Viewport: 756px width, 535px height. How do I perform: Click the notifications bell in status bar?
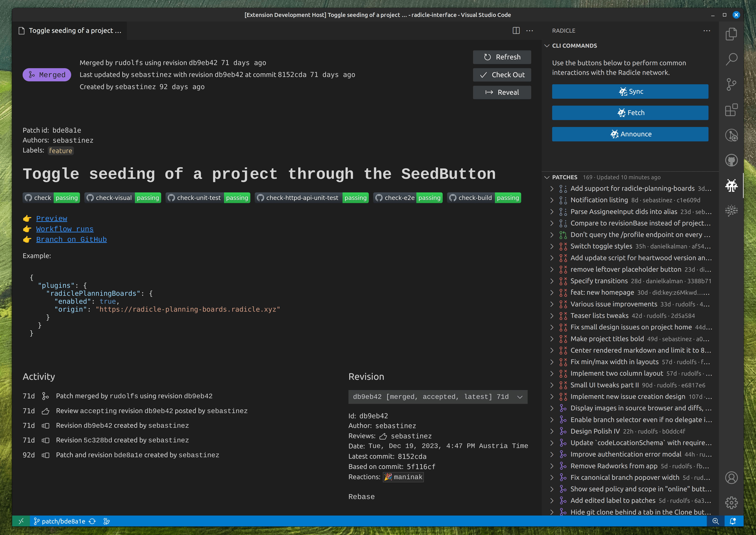click(733, 521)
